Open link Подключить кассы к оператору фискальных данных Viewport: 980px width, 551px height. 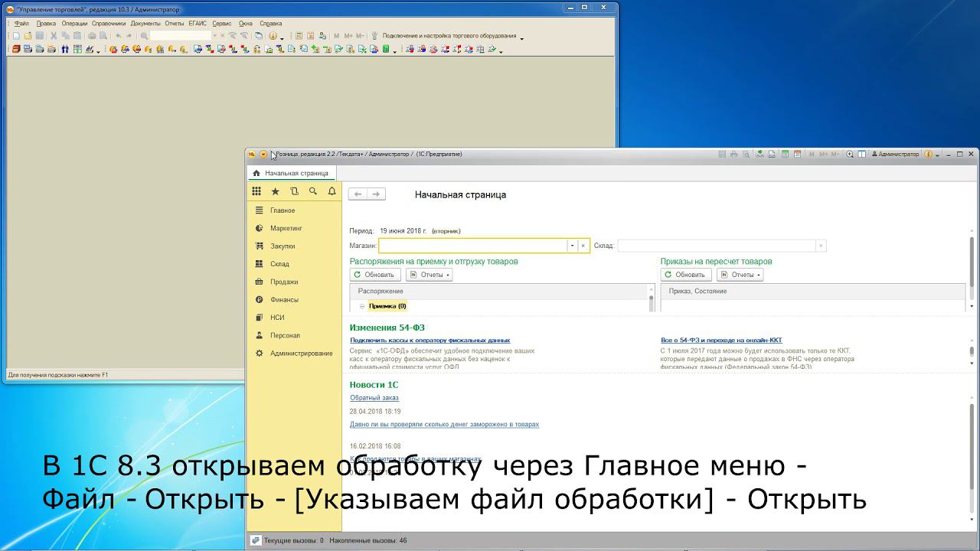tap(430, 340)
